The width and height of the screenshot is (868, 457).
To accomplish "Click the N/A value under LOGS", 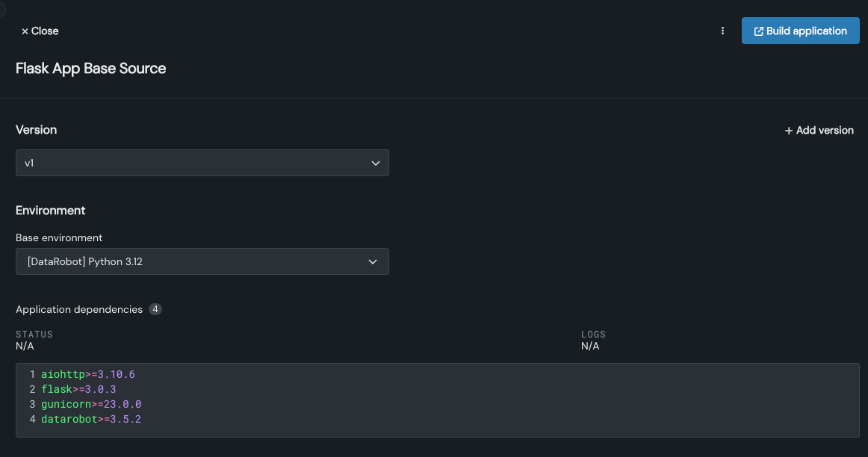I will coord(590,346).
